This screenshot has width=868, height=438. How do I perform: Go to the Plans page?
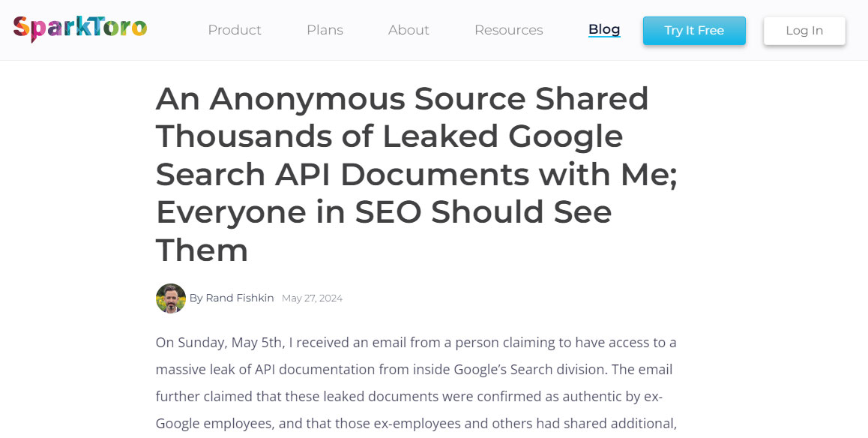325,30
